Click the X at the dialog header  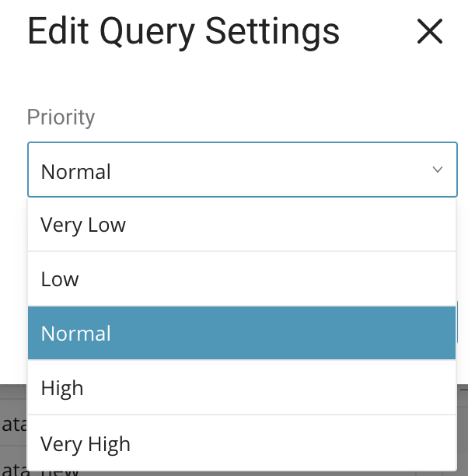tap(429, 32)
